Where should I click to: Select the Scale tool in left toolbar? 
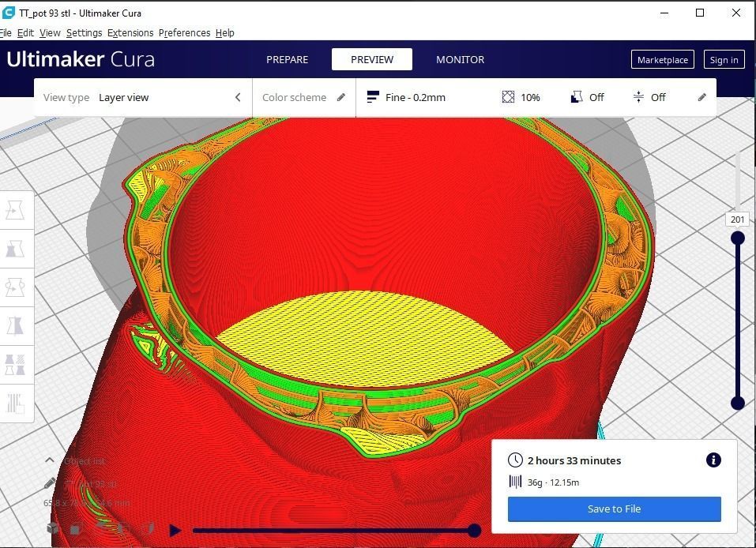(15, 249)
